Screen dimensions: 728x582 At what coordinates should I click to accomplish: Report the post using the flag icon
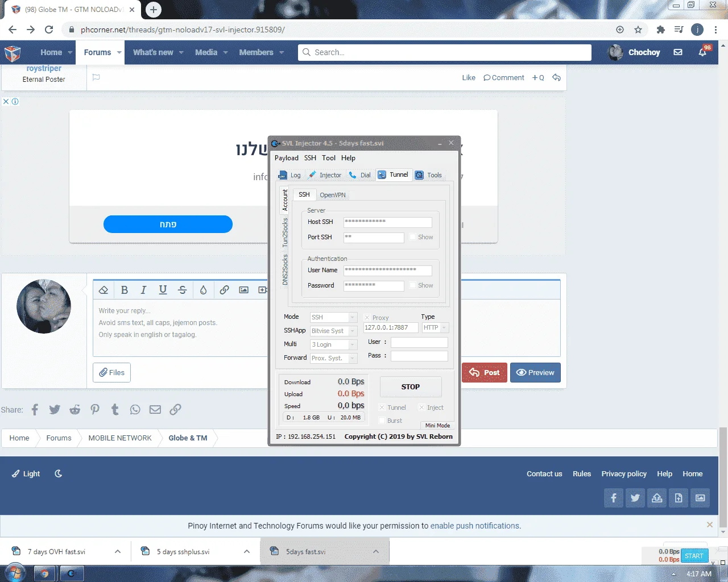(x=96, y=77)
